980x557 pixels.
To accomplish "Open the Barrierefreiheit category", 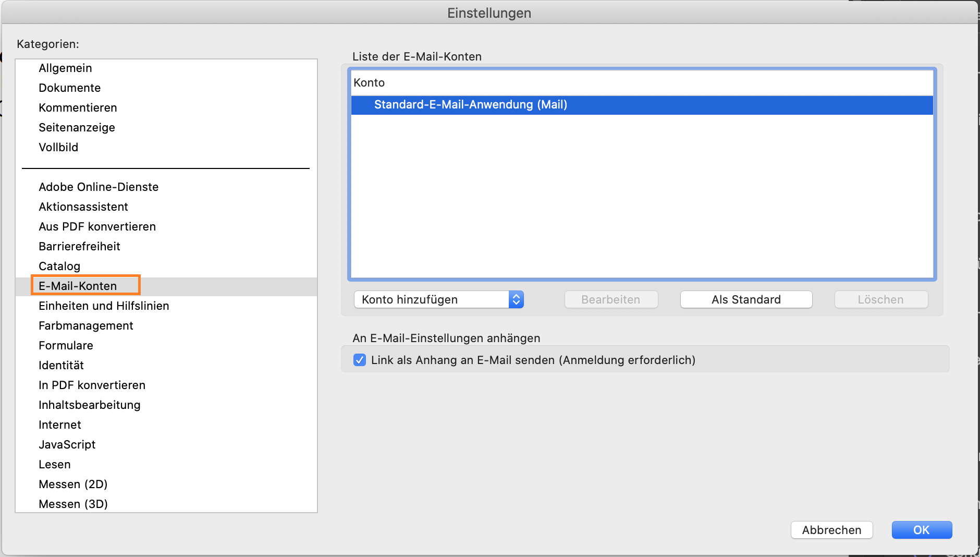I will pos(79,246).
